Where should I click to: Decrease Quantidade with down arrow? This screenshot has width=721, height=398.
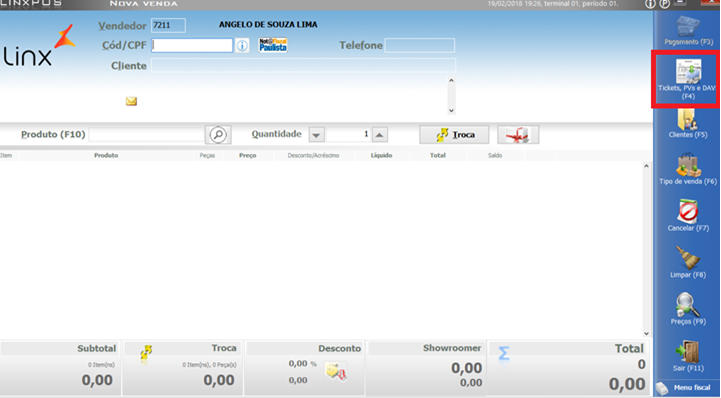pos(316,135)
